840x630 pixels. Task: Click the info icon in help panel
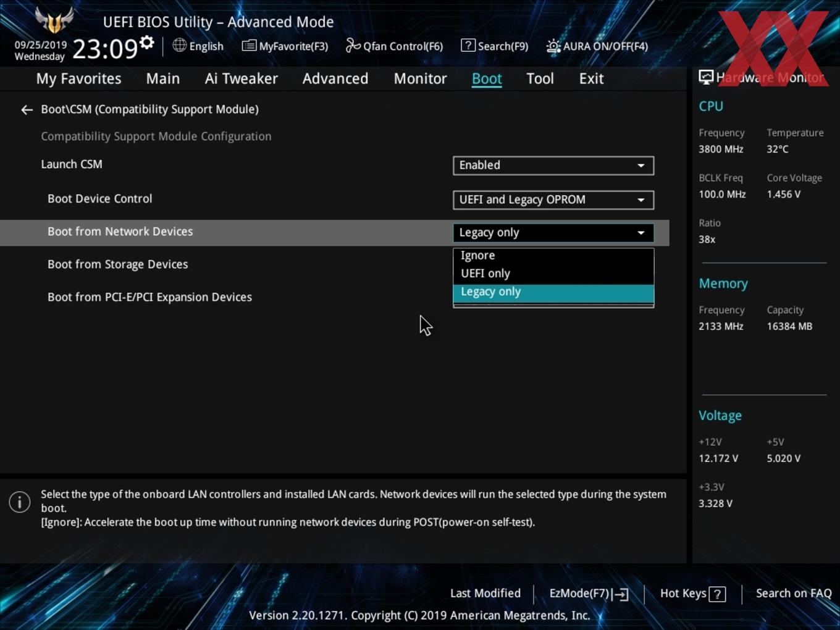(20, 502)
